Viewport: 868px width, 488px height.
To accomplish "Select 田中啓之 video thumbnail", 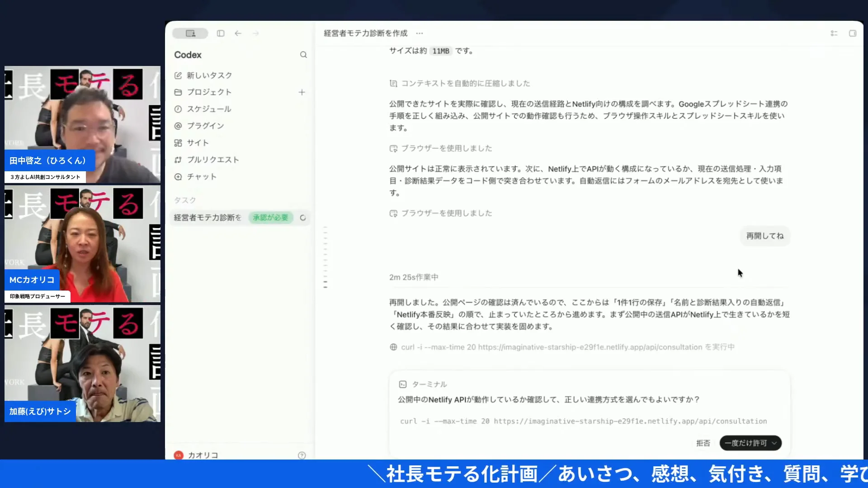I will pyautogui.click(x=82, y=125).
